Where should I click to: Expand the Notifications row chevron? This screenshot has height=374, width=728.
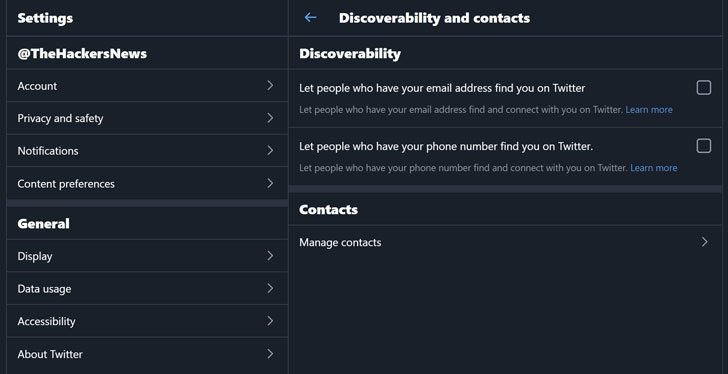click(270, 150)
